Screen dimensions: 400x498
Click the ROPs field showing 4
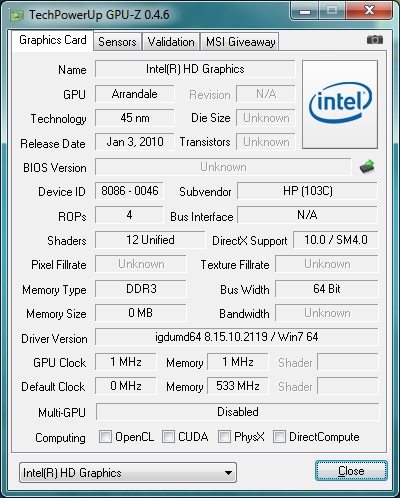(129, 215)
